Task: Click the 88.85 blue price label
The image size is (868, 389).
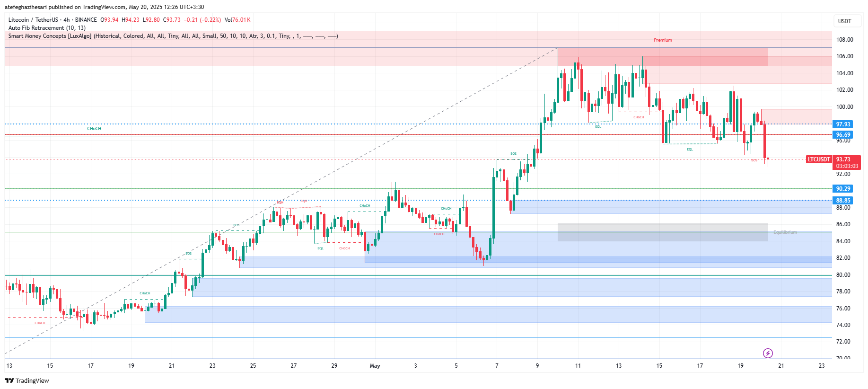Action: coord(843,201)
